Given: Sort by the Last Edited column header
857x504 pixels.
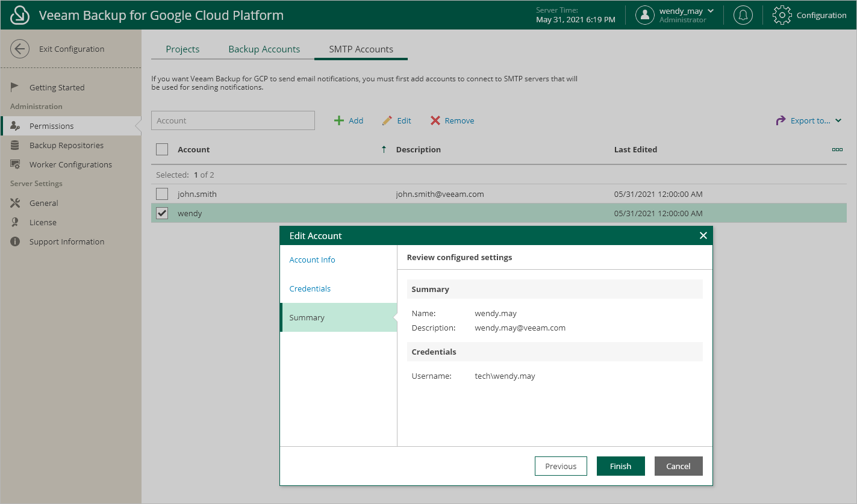Looking at the screenshot, I should (635, 149).
